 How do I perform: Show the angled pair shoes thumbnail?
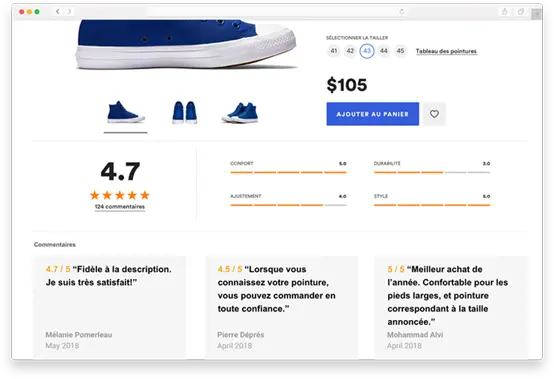[x=240, y=112]
